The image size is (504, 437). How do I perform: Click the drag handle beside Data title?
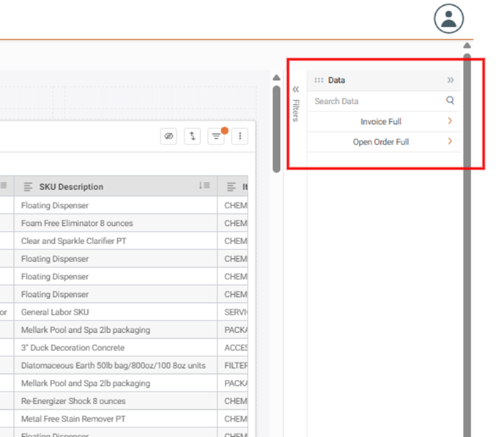tap(319, 80)
